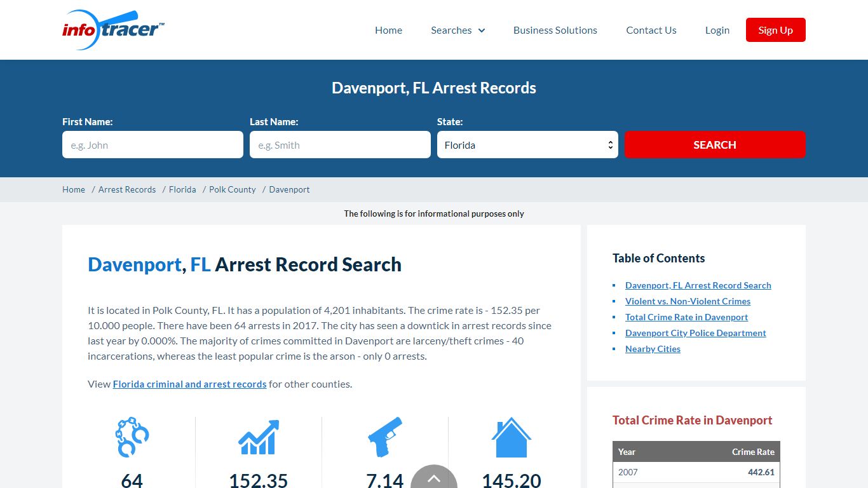This screenshot has height=488, width=868.
Task: Expand the Searches navigation menu
Action: coord(458,30)
